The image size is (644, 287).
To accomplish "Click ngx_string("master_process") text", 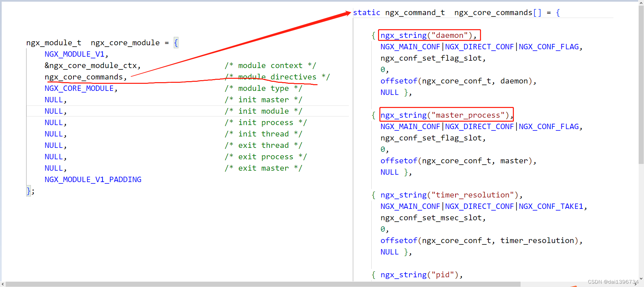I will 447,115.
